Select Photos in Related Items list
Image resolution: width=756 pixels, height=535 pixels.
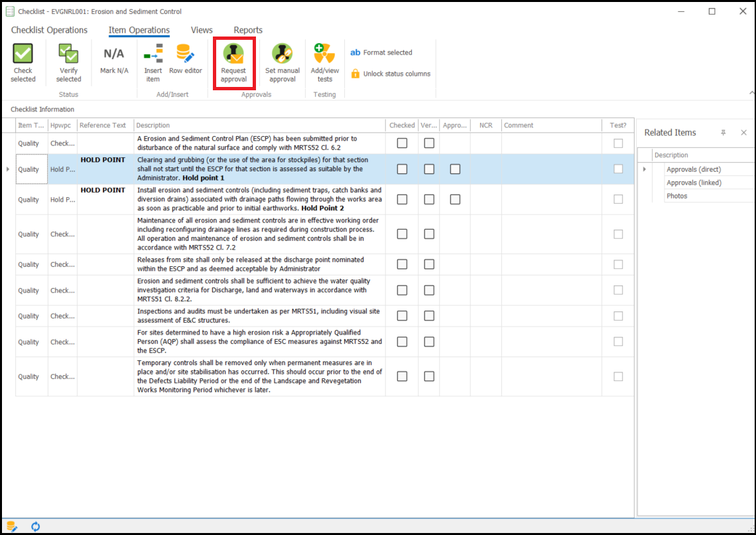(676, 196)
